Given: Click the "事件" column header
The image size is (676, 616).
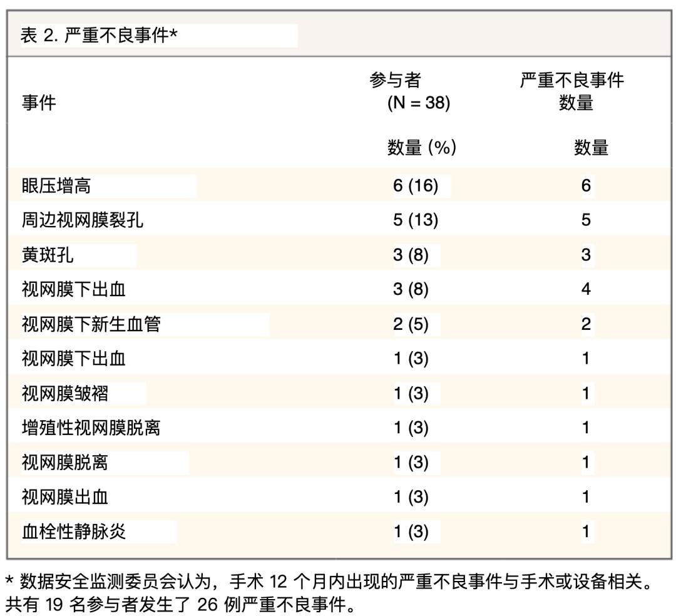Looking at the screenshot, I should (39, 103).
